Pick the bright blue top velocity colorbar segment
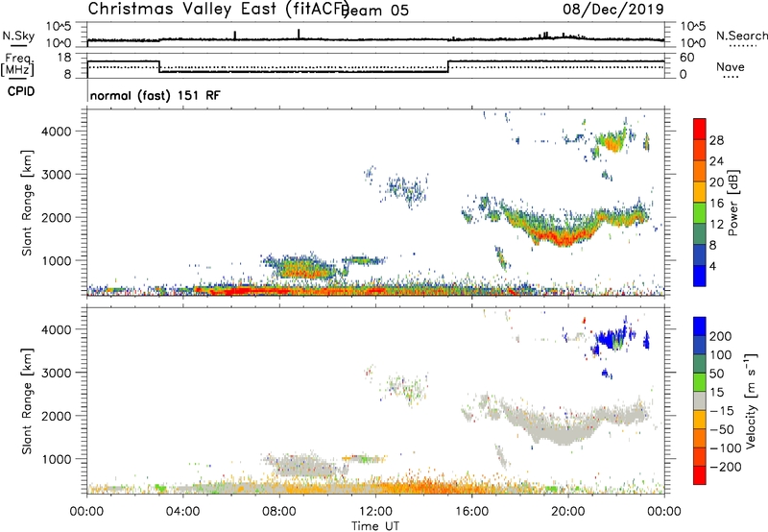The width and height of the screenshot is (768, 532). click(700, 326)
